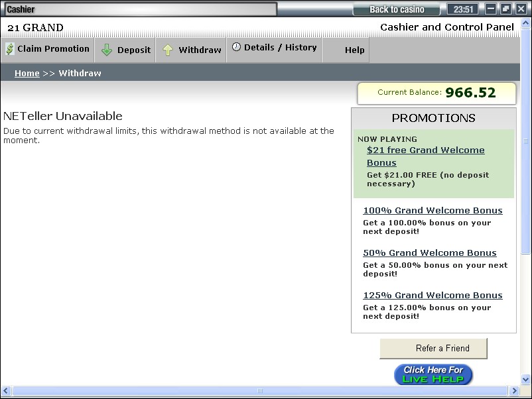This screenshot has height=399, width=532.
Task: Open the Help tab
Action: (x=346, y=50)
